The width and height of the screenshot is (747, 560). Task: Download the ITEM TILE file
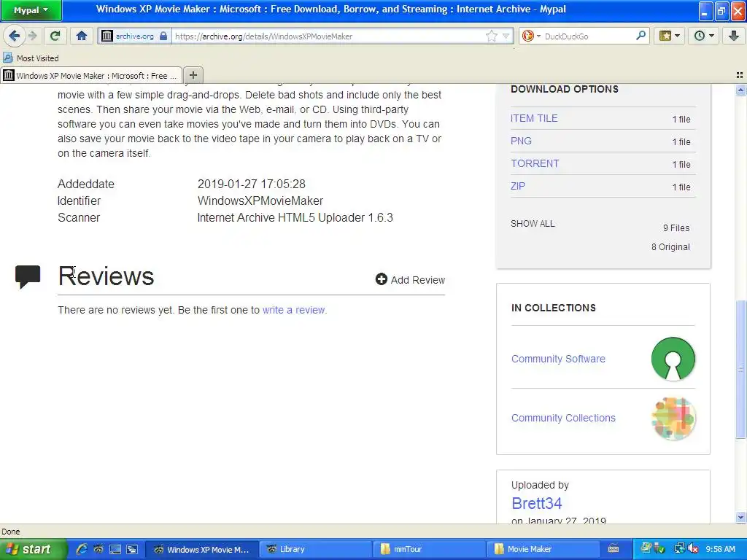pos(533,118)
